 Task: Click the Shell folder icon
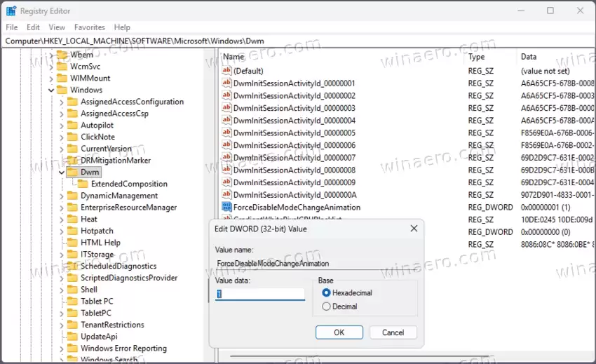pos(72,290)
